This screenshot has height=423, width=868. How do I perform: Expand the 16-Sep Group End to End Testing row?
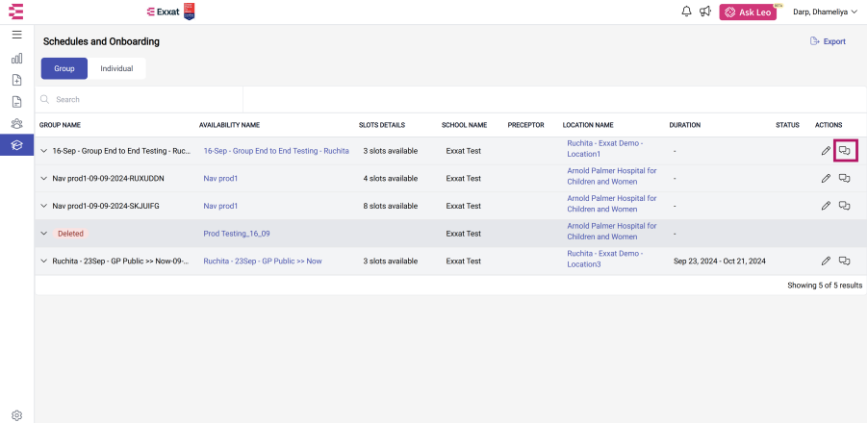pyautogui.click(x=44, y=151)
